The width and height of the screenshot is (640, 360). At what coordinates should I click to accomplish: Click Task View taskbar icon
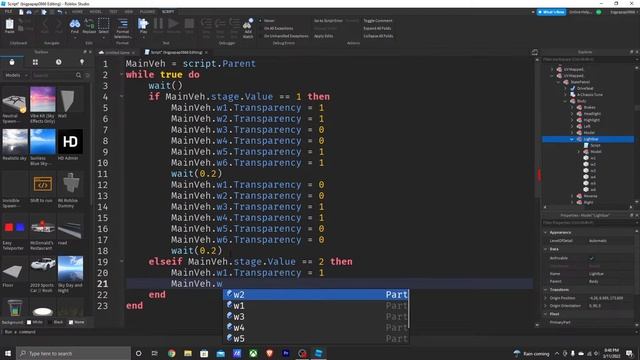point(155,353)
